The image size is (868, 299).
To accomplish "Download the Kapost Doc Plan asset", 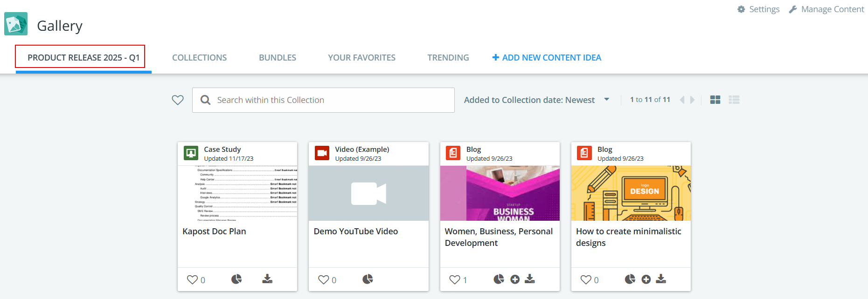I will click(267, 279).
